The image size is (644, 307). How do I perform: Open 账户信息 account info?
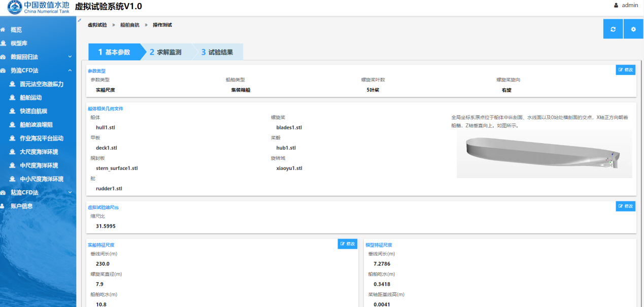click(x=22, y=206)
